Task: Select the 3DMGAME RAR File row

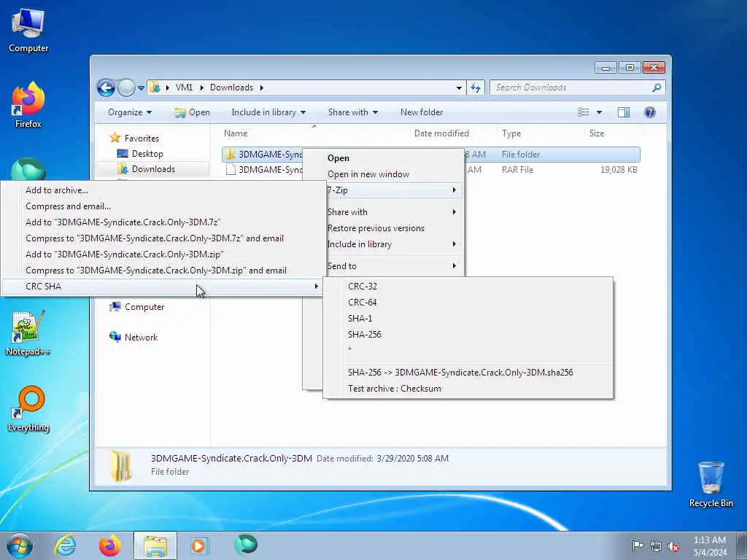Action: 430,170
